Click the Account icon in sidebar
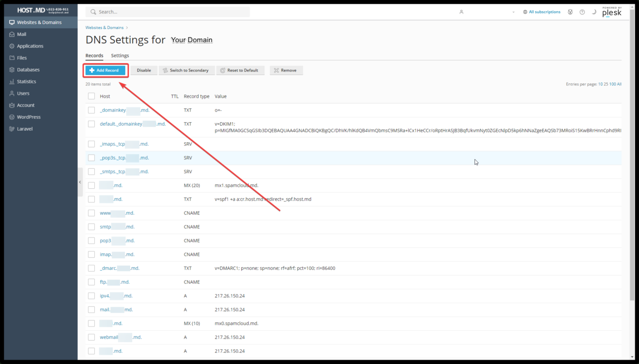The image size is (639, 364). (x=12, y=105)
